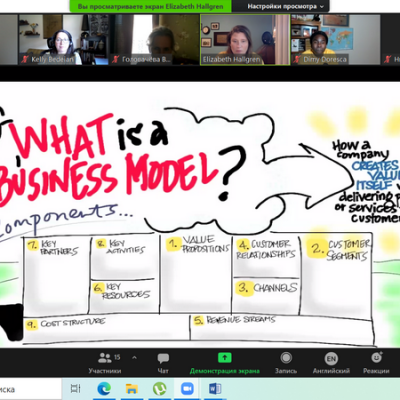The image size is (400, 400).
Task: Open the Reactions smiley icon
Action: [377, 358]
